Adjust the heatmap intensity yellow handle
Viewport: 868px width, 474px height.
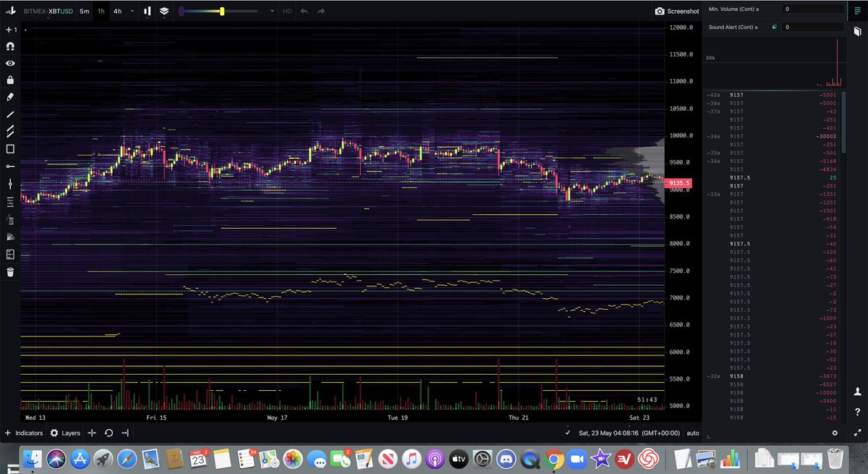tap(222, 12)
